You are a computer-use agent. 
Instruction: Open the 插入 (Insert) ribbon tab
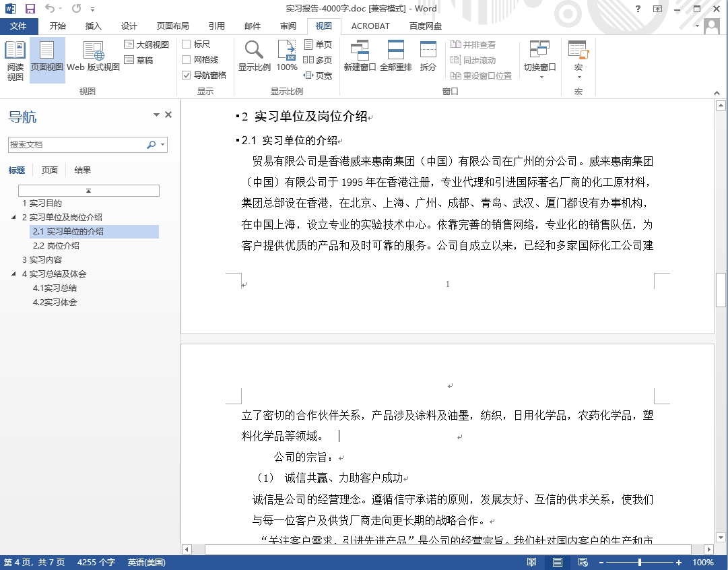pos(94,26)
